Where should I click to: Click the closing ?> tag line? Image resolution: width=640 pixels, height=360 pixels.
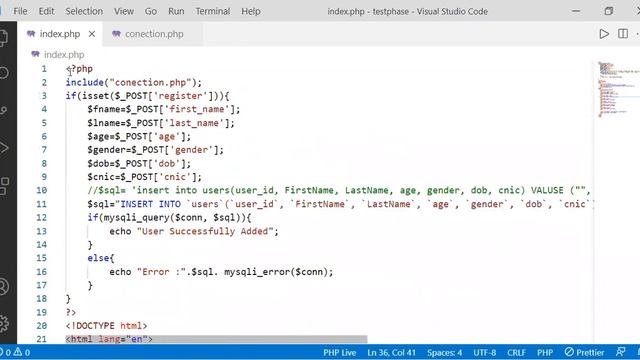71,312
